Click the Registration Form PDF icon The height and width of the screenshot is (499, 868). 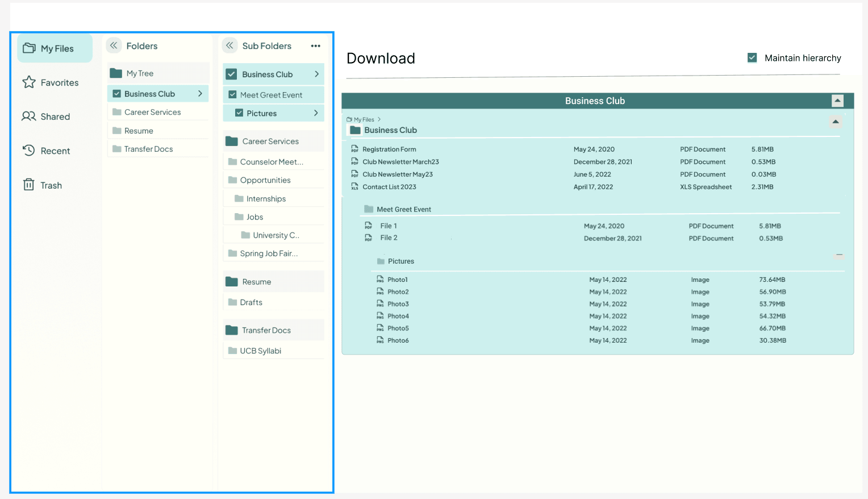354,149
